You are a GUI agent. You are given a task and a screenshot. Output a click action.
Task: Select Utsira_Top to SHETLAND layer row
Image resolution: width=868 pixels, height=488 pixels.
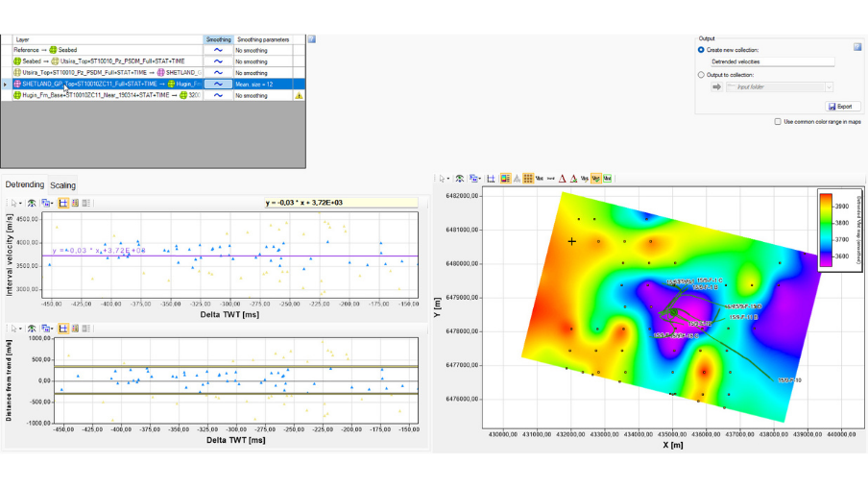[108, 73]
